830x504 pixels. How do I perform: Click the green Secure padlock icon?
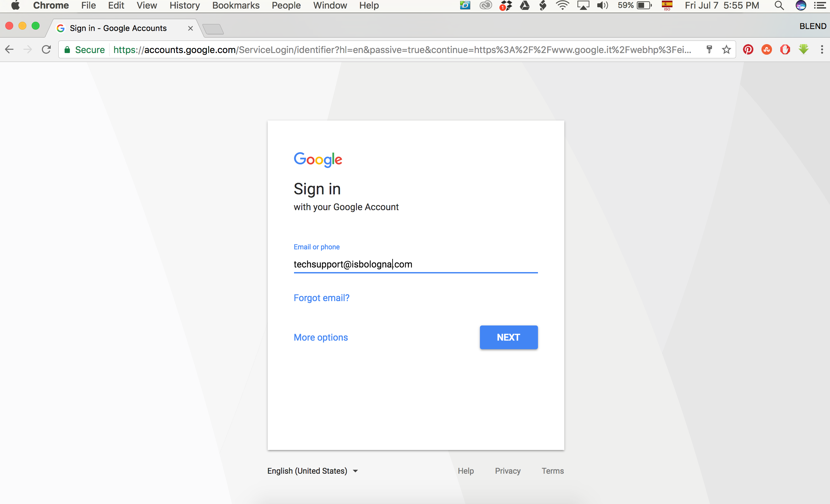67,50
